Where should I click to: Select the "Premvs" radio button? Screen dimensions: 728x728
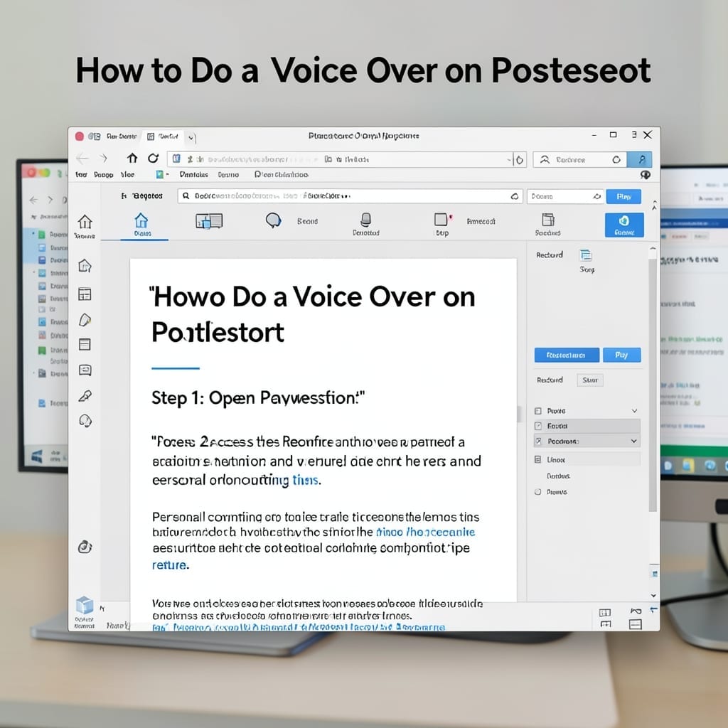[537, 492]
